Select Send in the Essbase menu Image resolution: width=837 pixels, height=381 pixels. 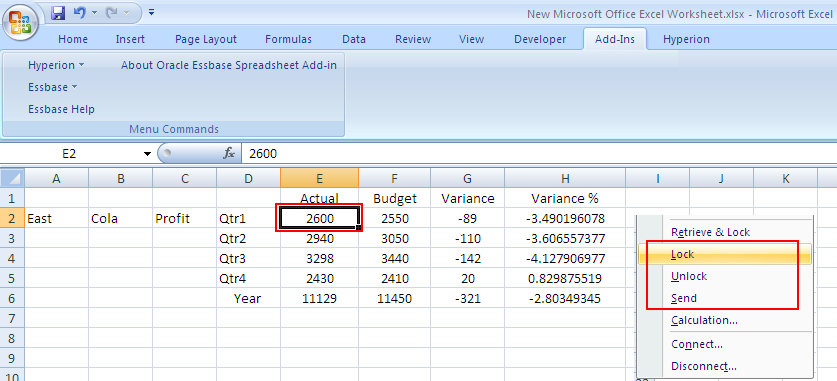pyautogui.click(x=724, y=298)
